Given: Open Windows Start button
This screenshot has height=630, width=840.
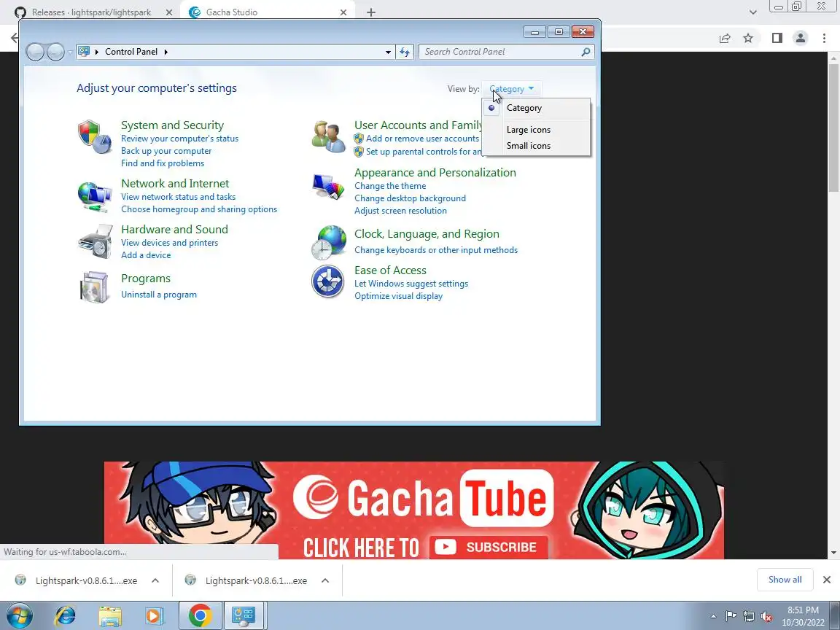Looking at the screenshot, I should click(x=19, y=616).
